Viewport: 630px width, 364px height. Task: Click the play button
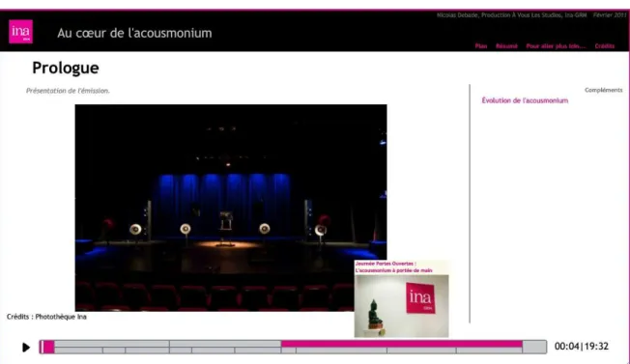26,348
